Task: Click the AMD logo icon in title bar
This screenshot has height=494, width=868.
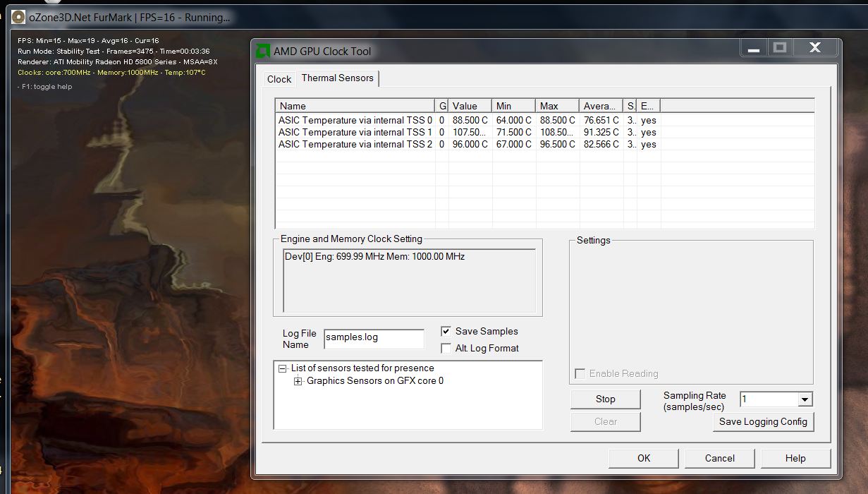Action: coord(263,51)
